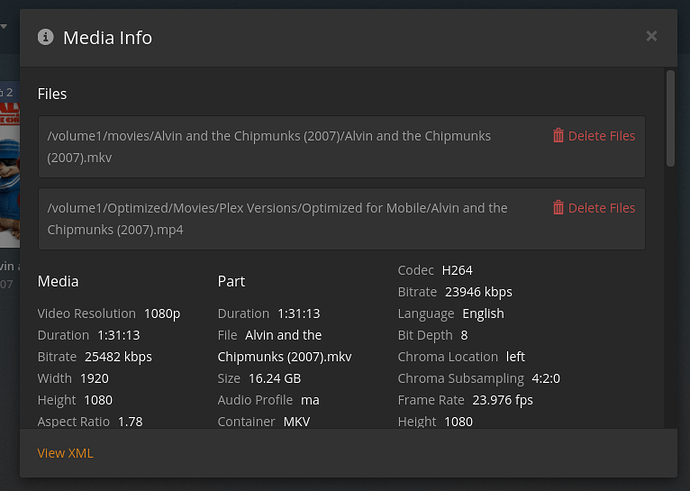Click the Part section heading
690x491 pixels.
[231, 281]
